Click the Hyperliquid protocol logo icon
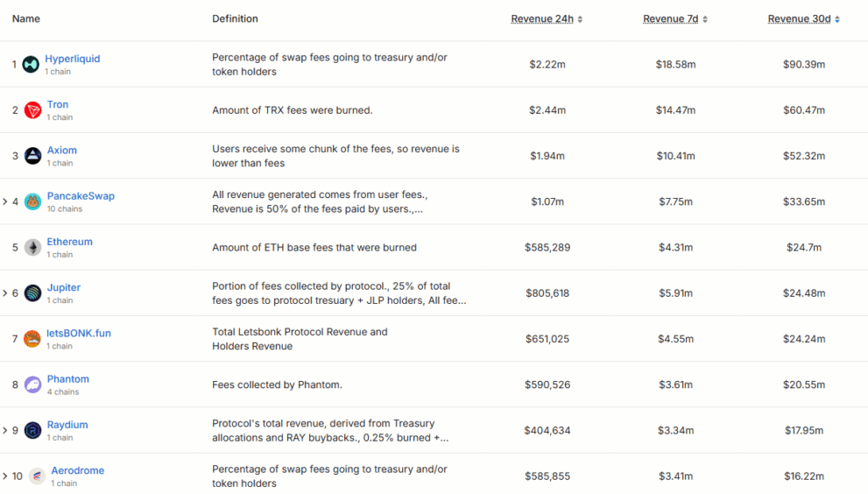This screenshot has width=868, height=494. tap(31, 64)
